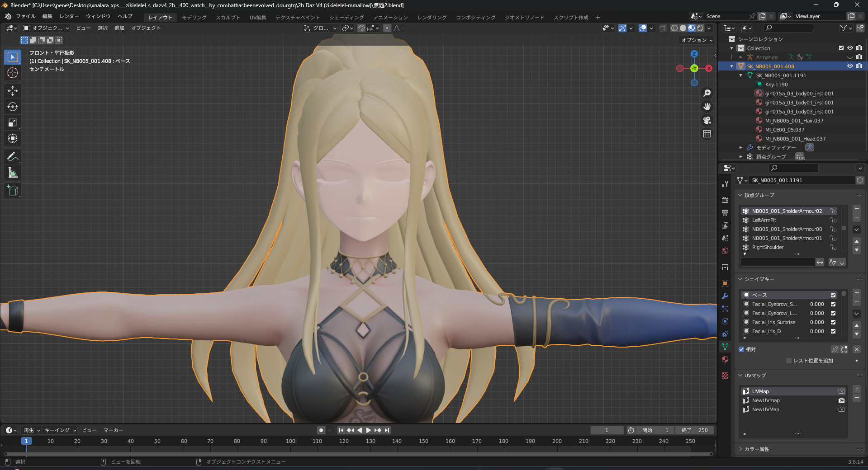Switch to the スカルプト workspace tab
This screenshot has width=868, height=470.
pos(228,17)
